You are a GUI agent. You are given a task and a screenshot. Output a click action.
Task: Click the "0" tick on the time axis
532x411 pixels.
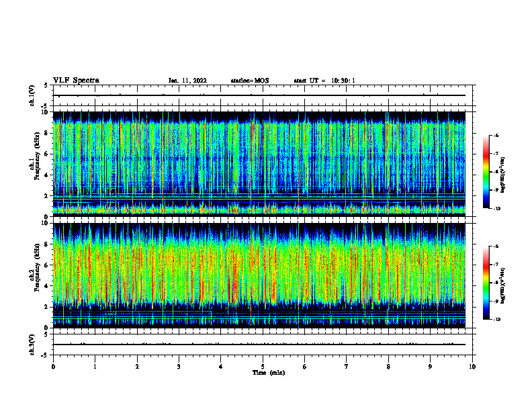53,367
